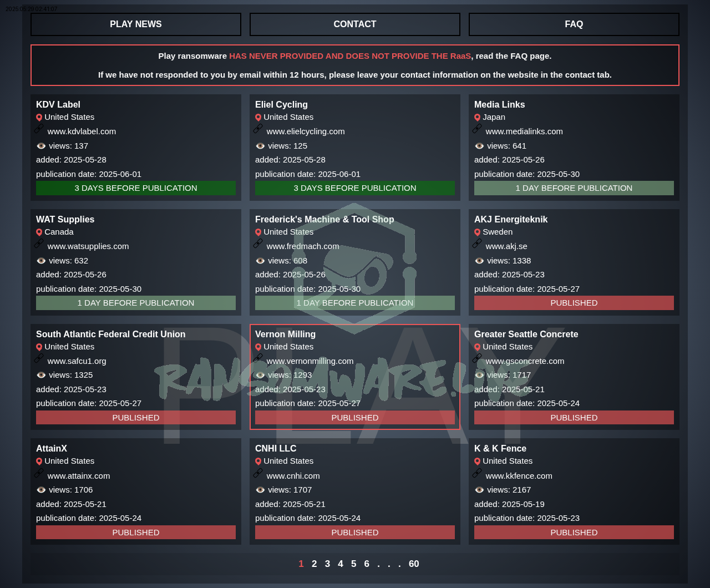Click AKJ Energiteknik's PUBLISHED bar
Image resolution: width=710 pixels, height=588 pixels.
[574, 303]
